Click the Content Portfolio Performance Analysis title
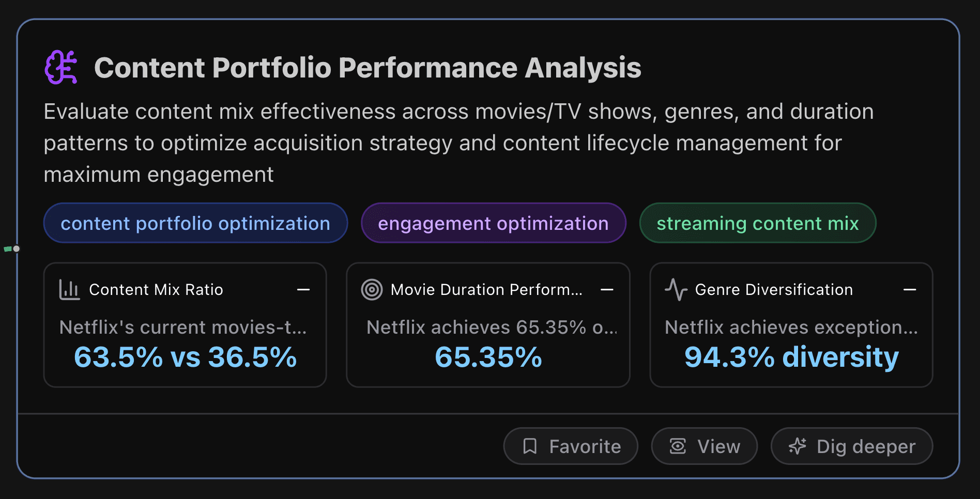 pyautogui.click(x=368, y=67)
